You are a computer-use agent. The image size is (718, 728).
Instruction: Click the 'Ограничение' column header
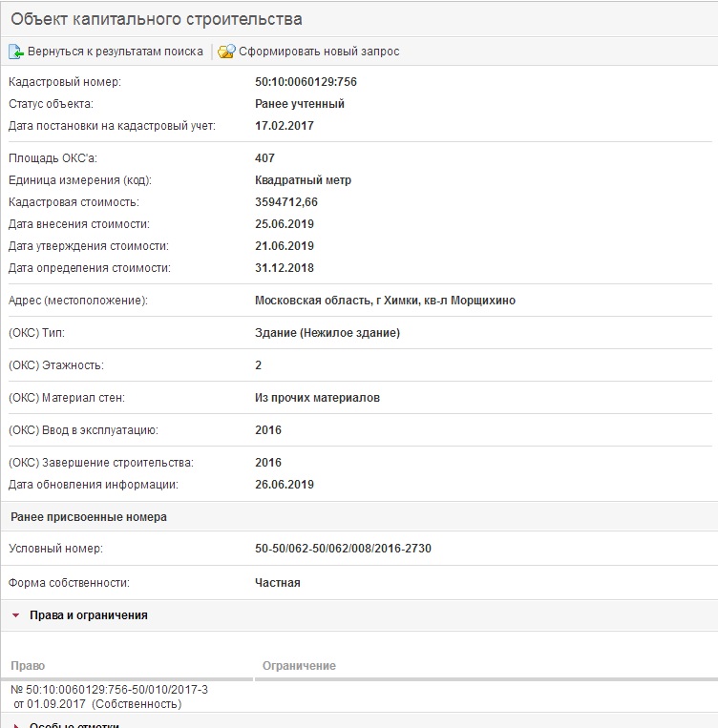click(299, 666)
